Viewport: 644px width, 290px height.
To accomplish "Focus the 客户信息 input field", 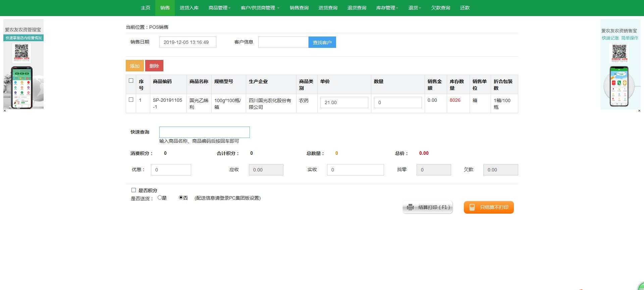I will pyautogui.click(x=283, y=42).
